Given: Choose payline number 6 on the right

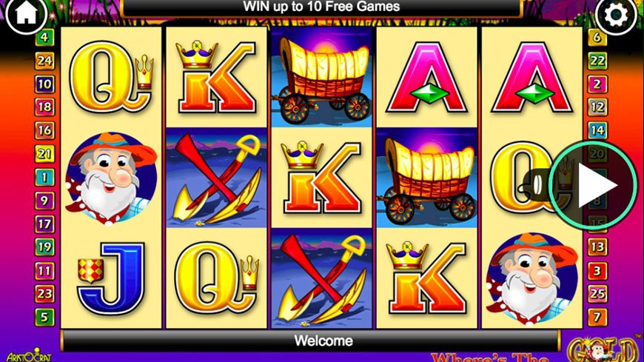Looking at the screenshot, I should pos(597,38).
